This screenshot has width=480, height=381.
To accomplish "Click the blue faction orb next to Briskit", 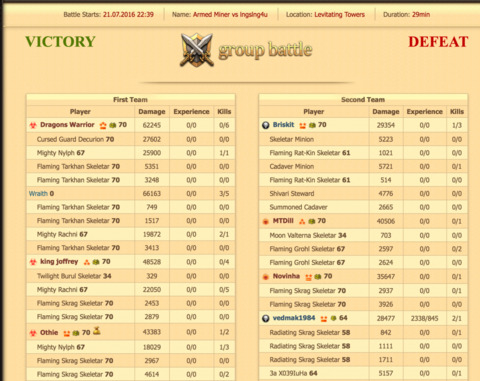I will pyautogui.click(x=266, y=125).
